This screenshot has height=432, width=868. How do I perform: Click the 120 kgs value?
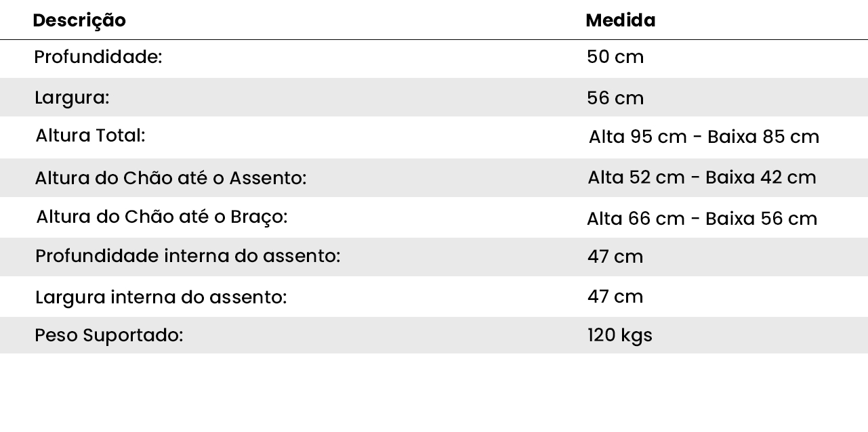619,335
